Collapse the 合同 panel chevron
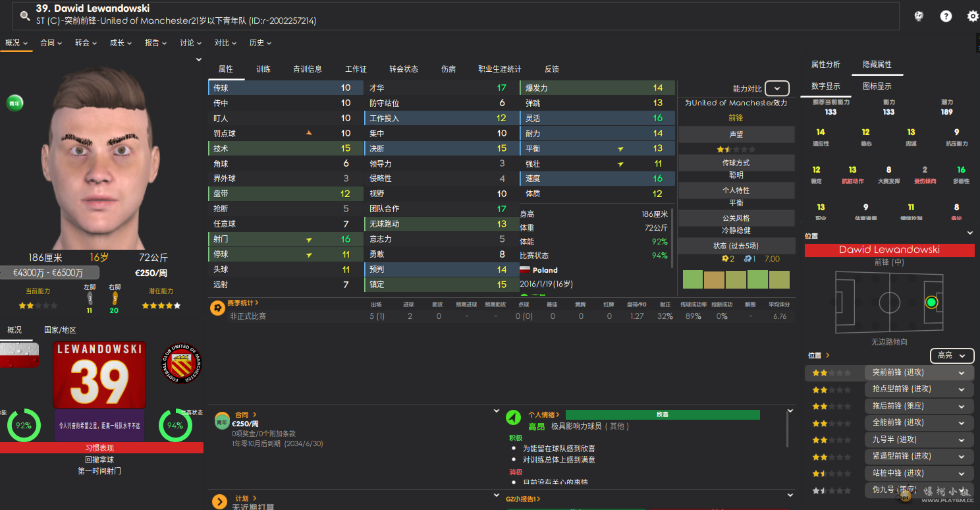This screenshot has width=980, height=510. point(497,411)
